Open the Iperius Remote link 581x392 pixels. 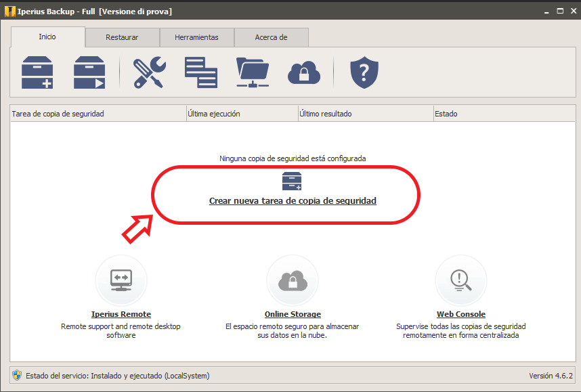coord(121,314)
